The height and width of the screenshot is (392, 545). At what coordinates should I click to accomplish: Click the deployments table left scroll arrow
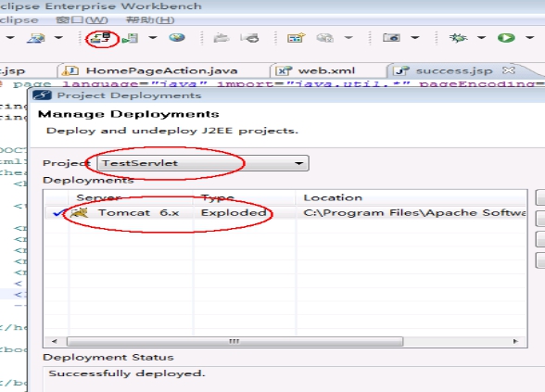(x=55, y=341)
